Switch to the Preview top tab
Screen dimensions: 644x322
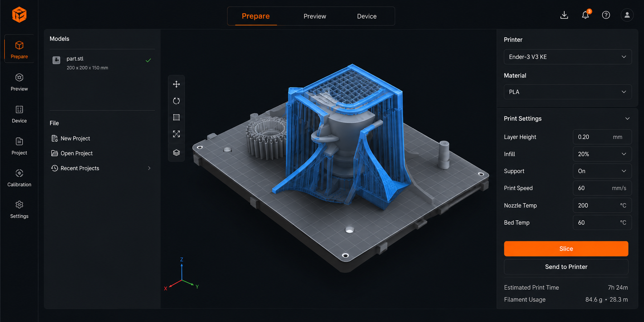315,16
